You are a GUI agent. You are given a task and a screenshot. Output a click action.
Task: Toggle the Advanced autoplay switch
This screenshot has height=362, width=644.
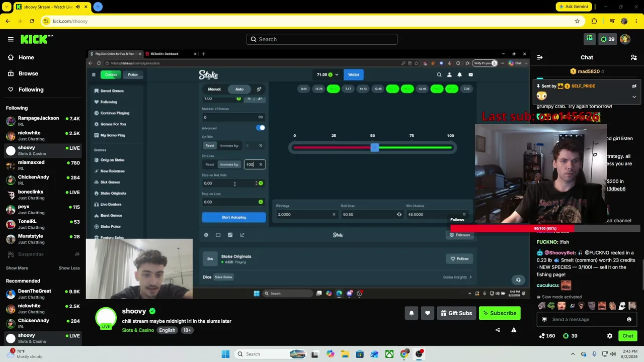pyautogui.click(x=260, y=128)
